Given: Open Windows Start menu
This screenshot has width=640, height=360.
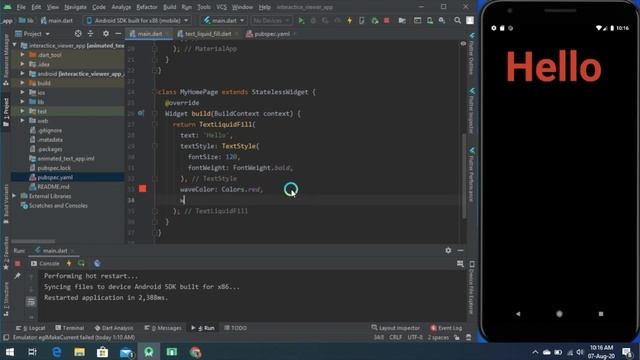Looking at the screenshot, I should (9, 352).
